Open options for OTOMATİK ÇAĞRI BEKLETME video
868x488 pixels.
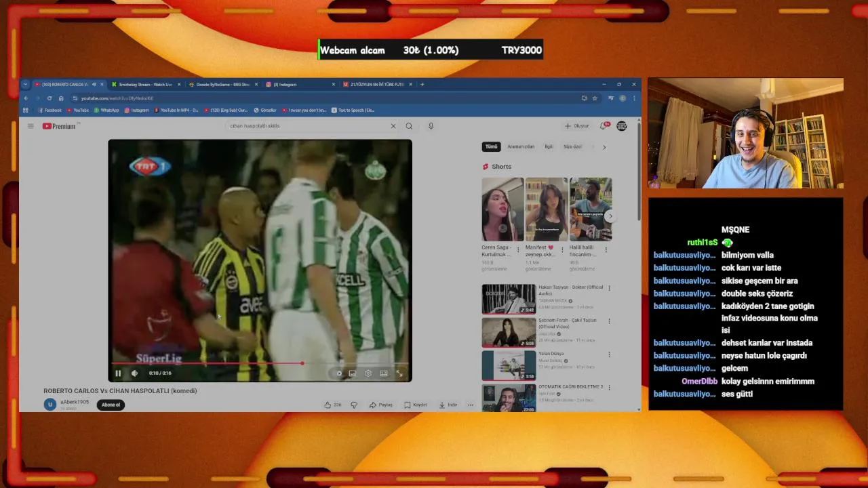click(x=609, y=387)
